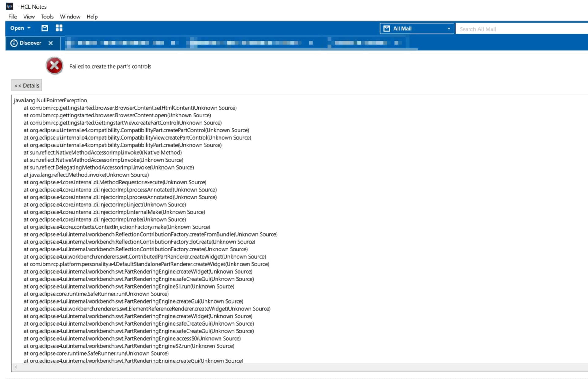Click the 'CompatibilityView.createPartControl' line
Screen dimensions: 588x380
click(138, 138)
